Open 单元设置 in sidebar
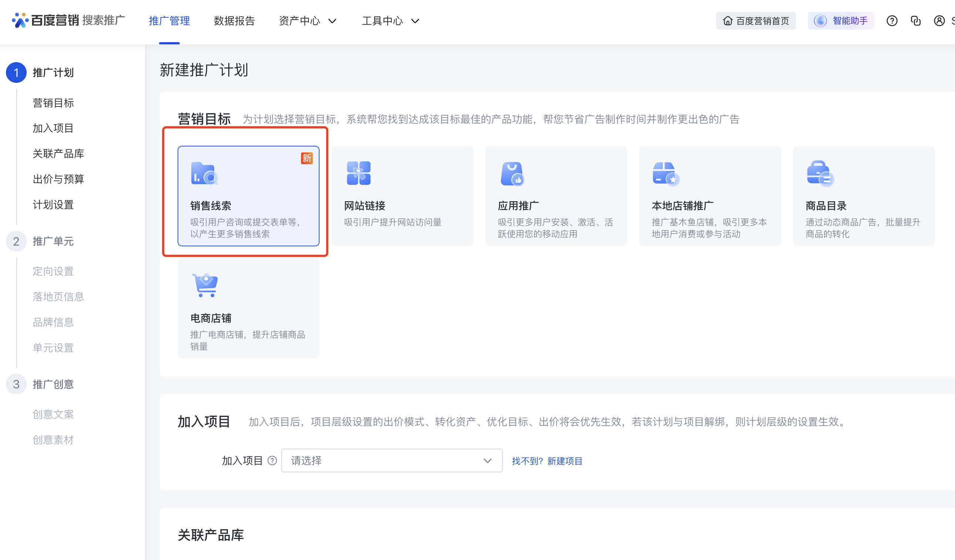The height and width of the screenshot is (560, 955). click(x=53, y=348)
